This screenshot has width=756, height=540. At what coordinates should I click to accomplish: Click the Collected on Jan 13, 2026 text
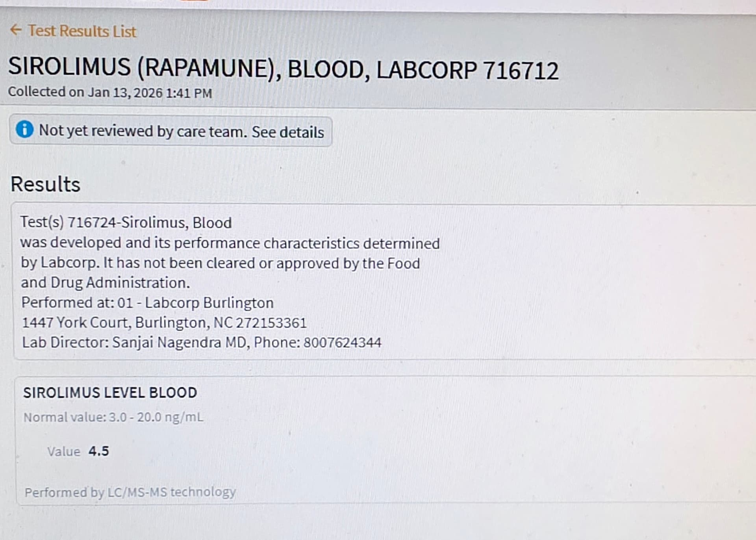click(110, 93)
